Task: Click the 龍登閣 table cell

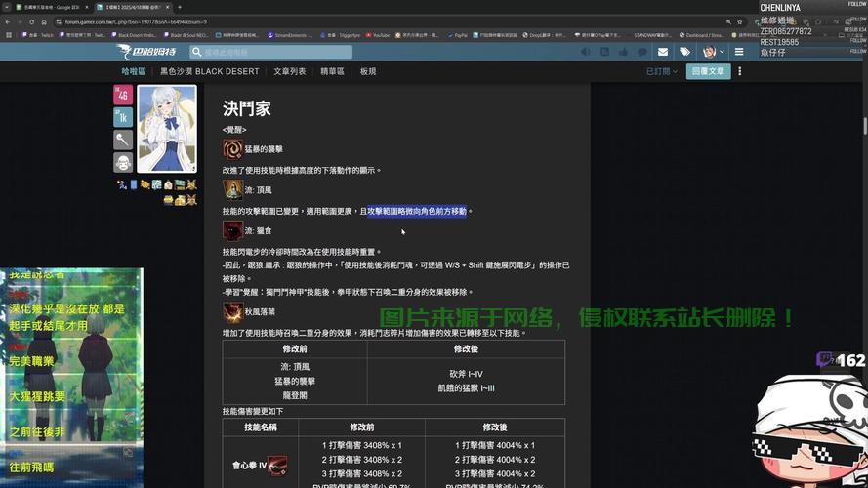Action: [x=295, y=395]
